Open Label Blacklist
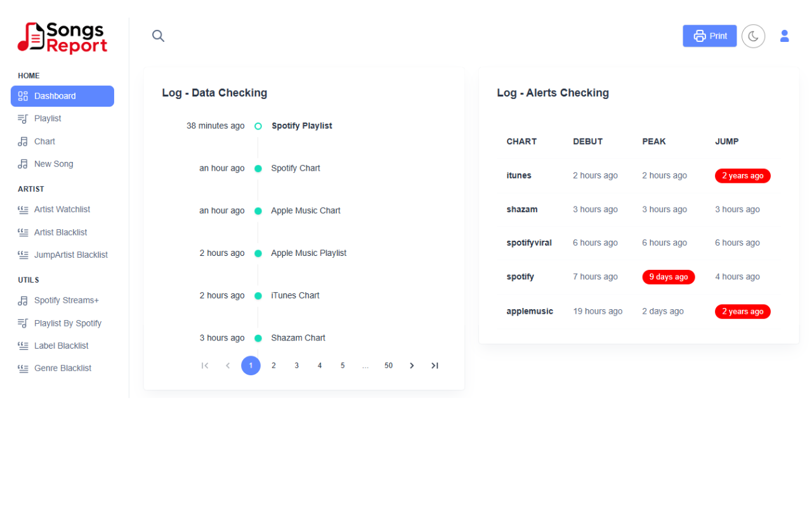Viewport: 812px width, 508px height. [62, 345]
